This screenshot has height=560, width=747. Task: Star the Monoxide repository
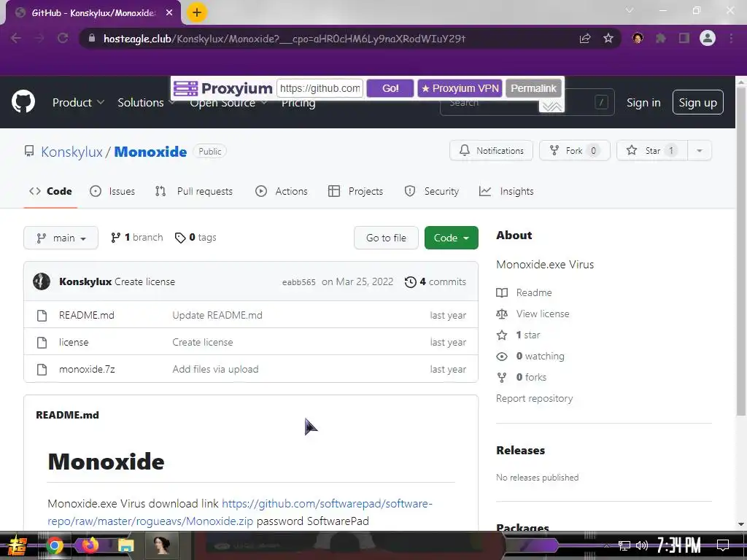point(651,150)
